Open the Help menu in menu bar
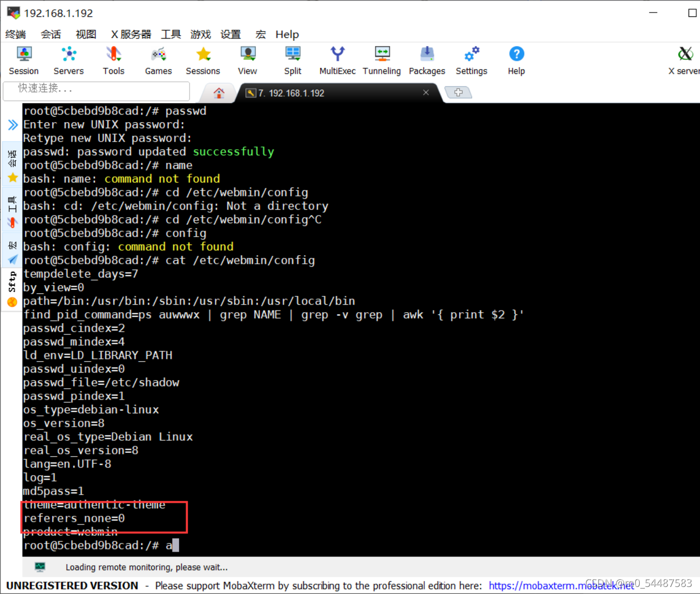700x594 pixels. point(287,34)
